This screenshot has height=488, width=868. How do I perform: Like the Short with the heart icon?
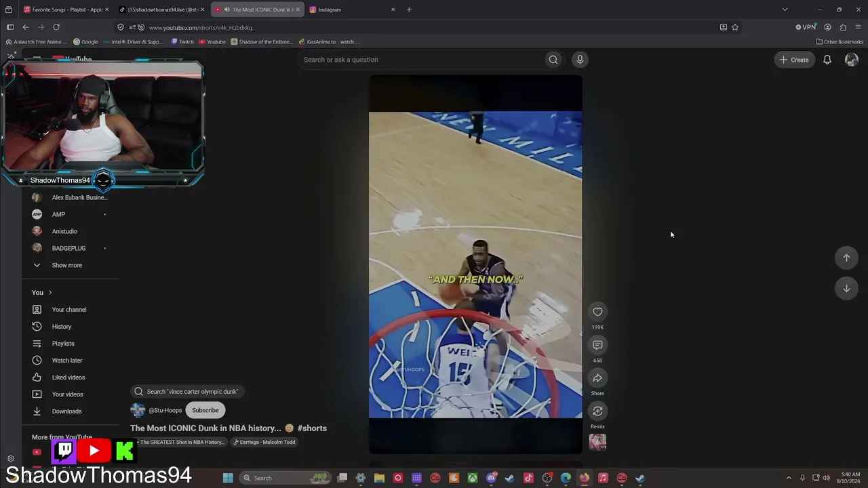click(x=597, y=312)
